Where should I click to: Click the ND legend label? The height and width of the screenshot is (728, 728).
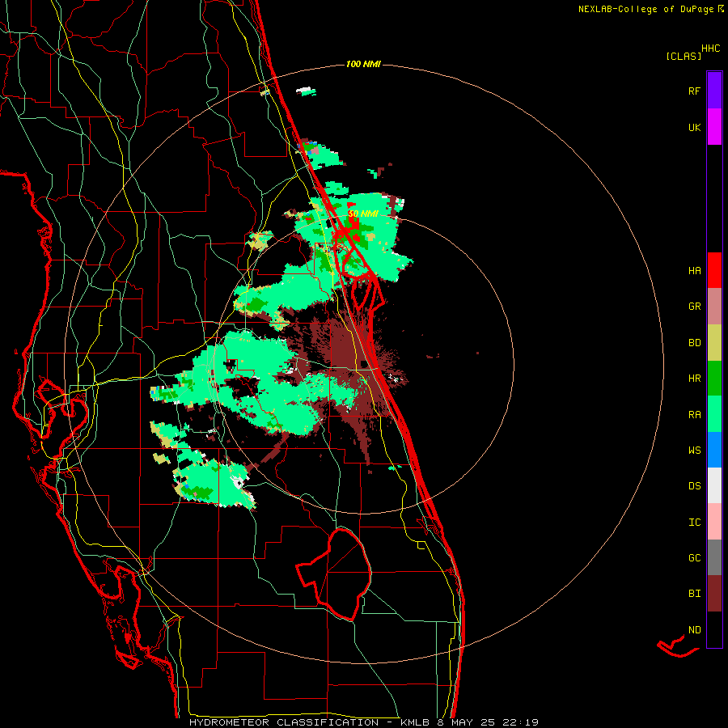pyautogui.click(x=695, y=630)
